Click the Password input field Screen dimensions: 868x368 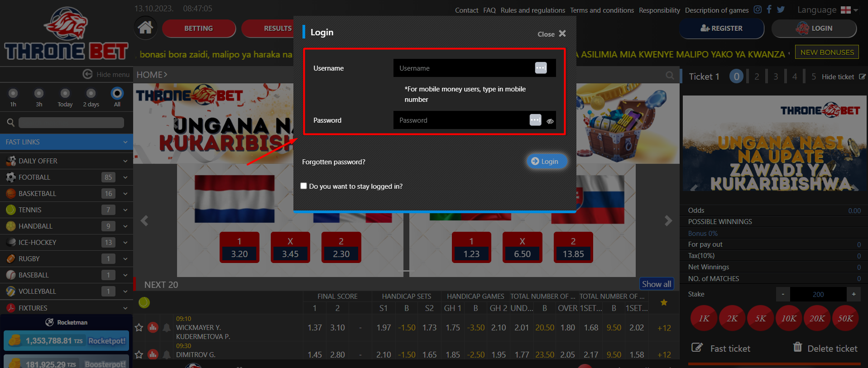click(x=475, y=120)
